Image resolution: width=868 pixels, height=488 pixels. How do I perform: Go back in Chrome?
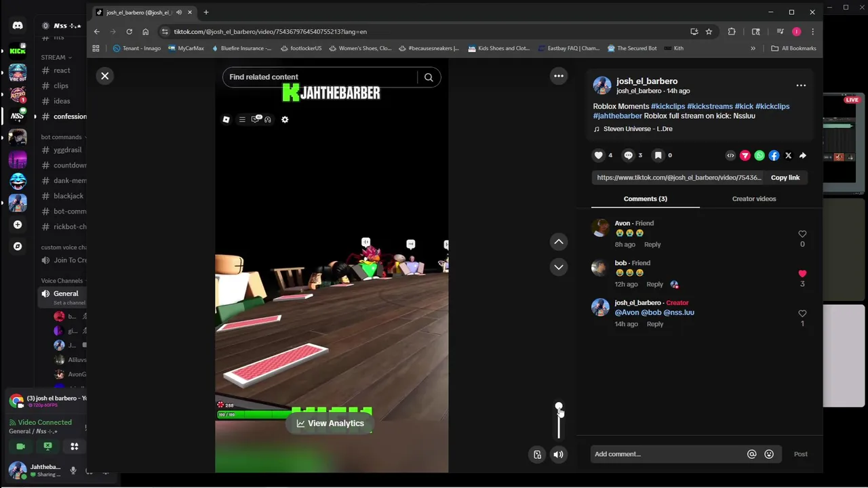click(96, 31)
